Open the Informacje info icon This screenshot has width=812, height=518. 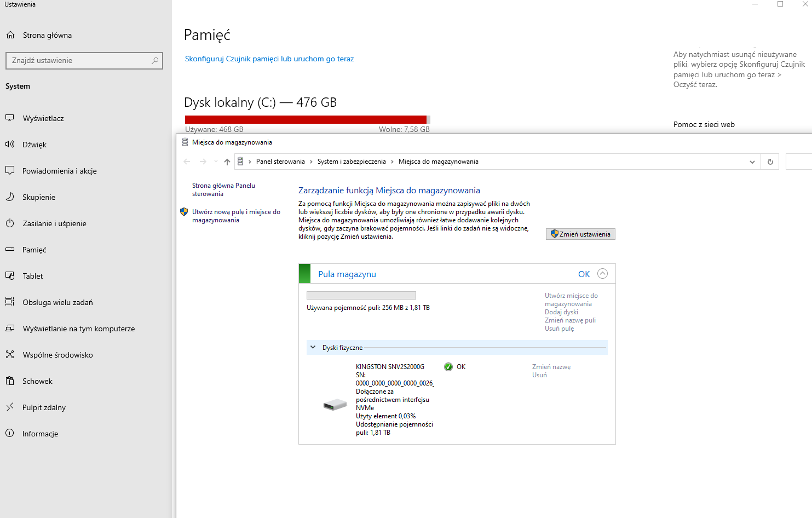pyautogui.click(x=10, y=434)
